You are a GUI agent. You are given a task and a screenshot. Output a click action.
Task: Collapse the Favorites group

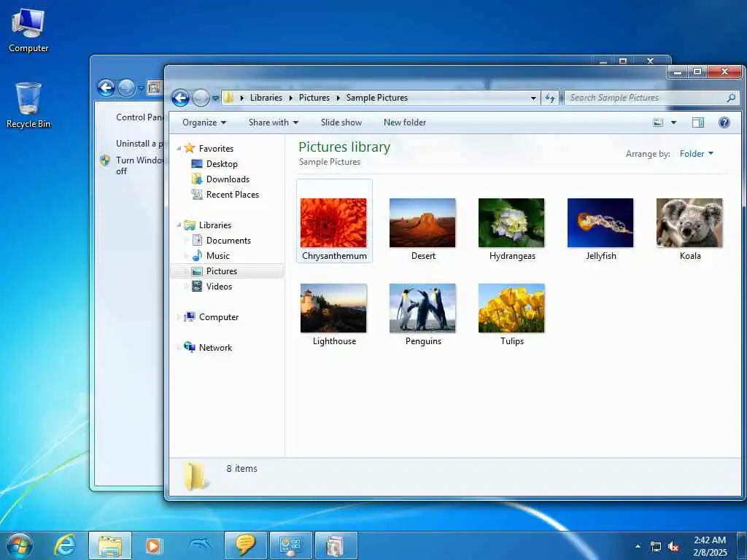pyautogui.click(x=179, y=148)
